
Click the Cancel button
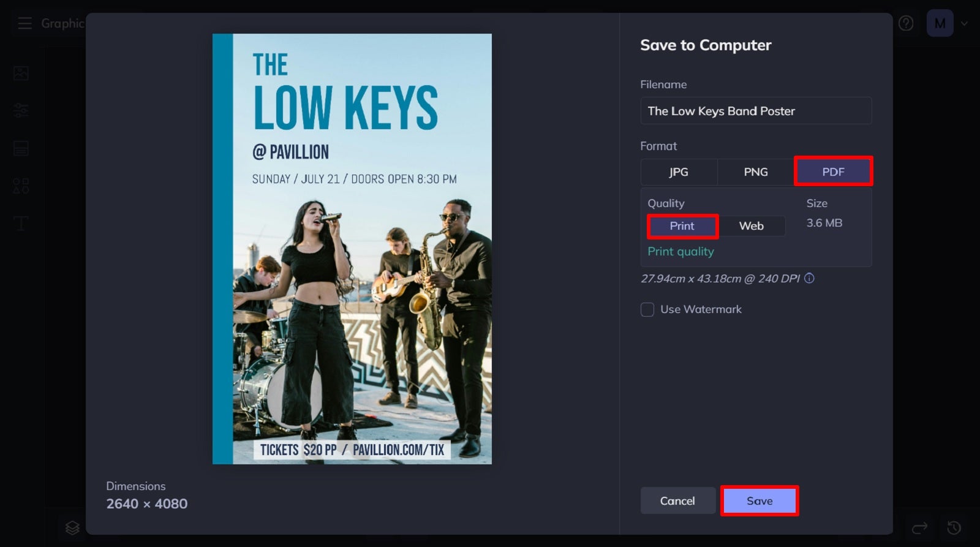677,500
